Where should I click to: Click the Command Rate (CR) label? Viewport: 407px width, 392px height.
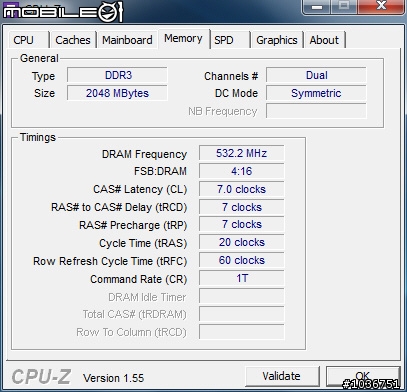point(139,279)
